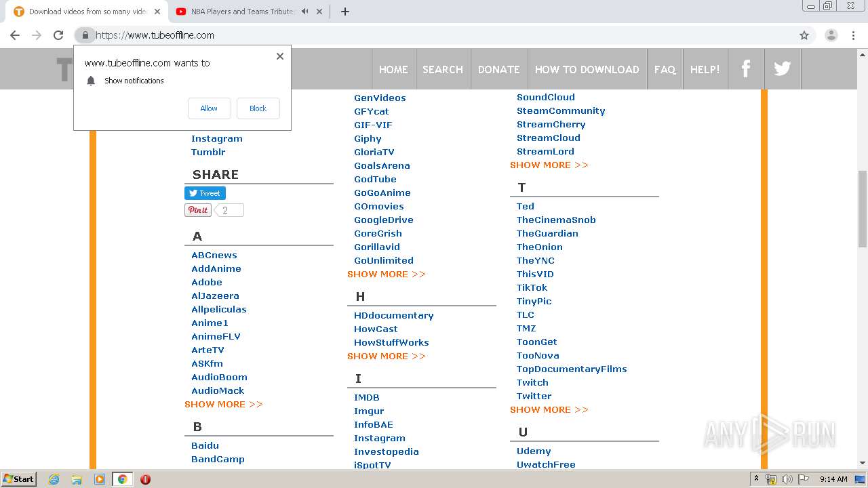The image size is (868, 488).
Task: Open Internet Explorer from the taskbar
Action: (54, 479)
